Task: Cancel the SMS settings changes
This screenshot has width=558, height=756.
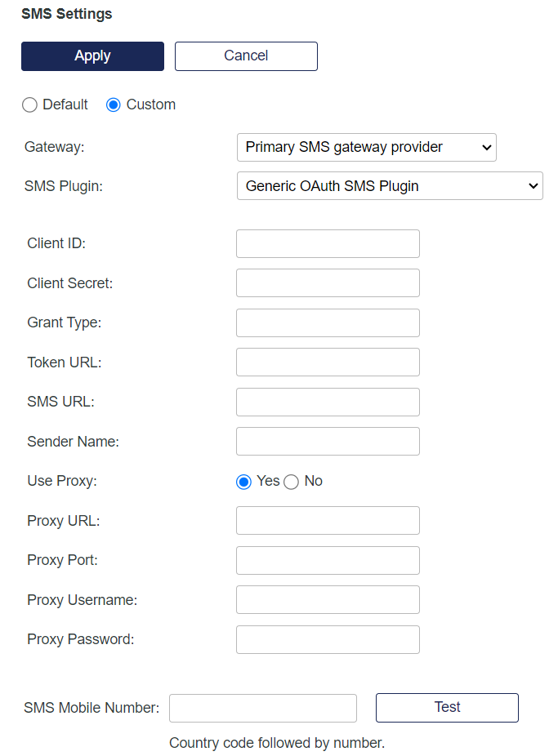Action: coord(246,56)
